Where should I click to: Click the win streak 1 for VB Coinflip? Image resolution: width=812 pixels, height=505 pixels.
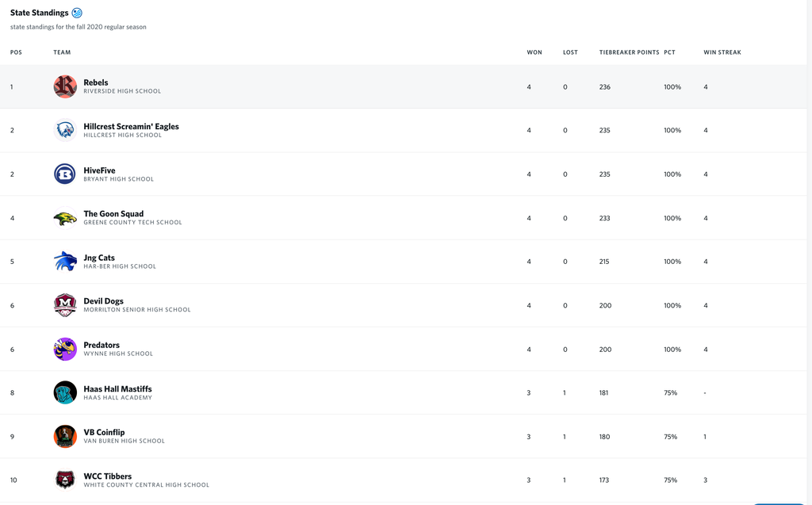pos(705,437)
